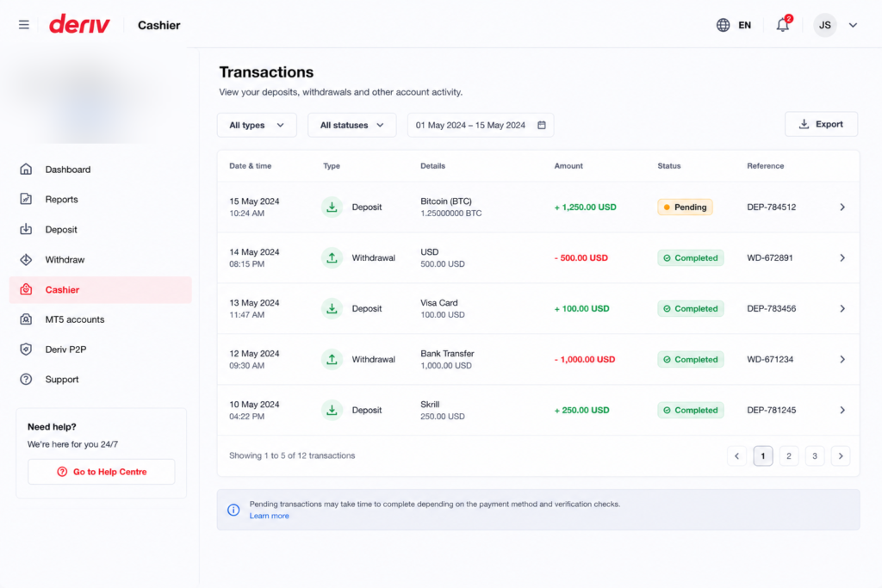The image size is (882, 588).
Task: Go to page 2 of transactions
Action: click(x=789, y=456)
